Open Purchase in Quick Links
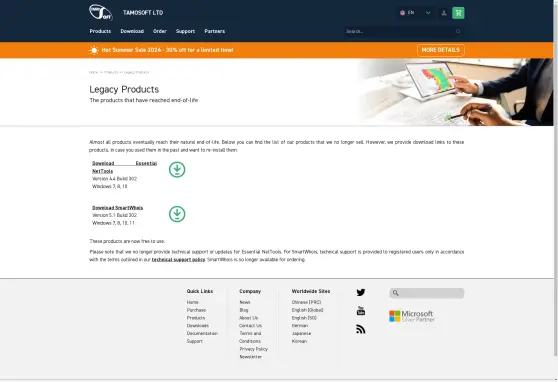This screenshot has width=558, height=382. (x=196, y=310)
